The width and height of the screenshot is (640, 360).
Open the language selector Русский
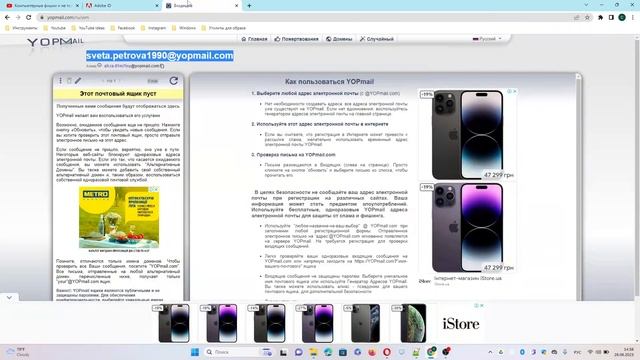click(487, 39)
